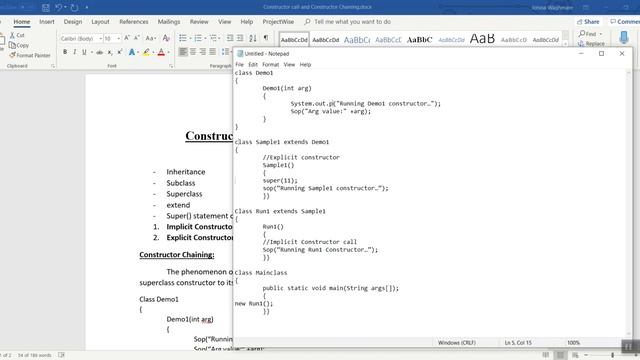Open the Mailings ribbon tab

tap(169, 22)
